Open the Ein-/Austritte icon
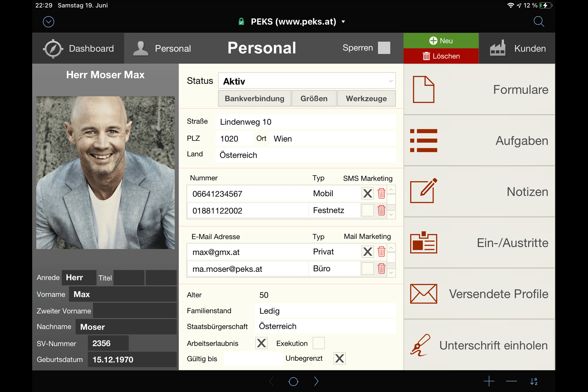Screen dimensions: 588x392 423,243
